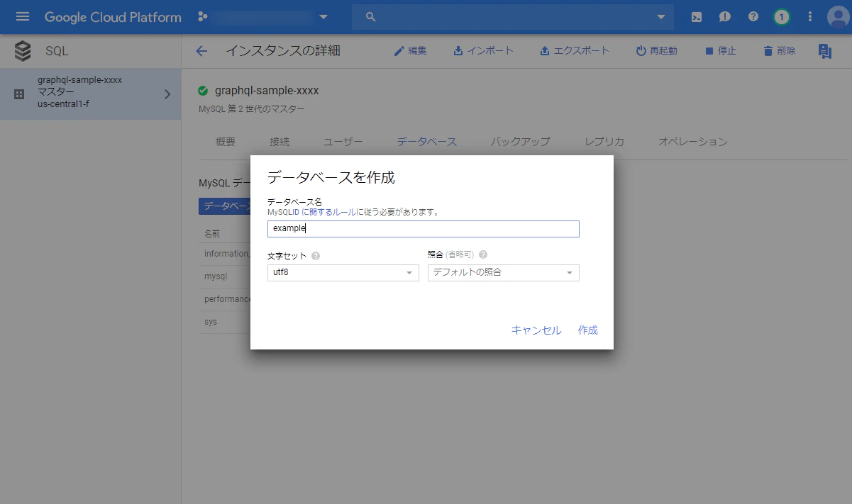Switch to the 概要 tab

[226, 142]
